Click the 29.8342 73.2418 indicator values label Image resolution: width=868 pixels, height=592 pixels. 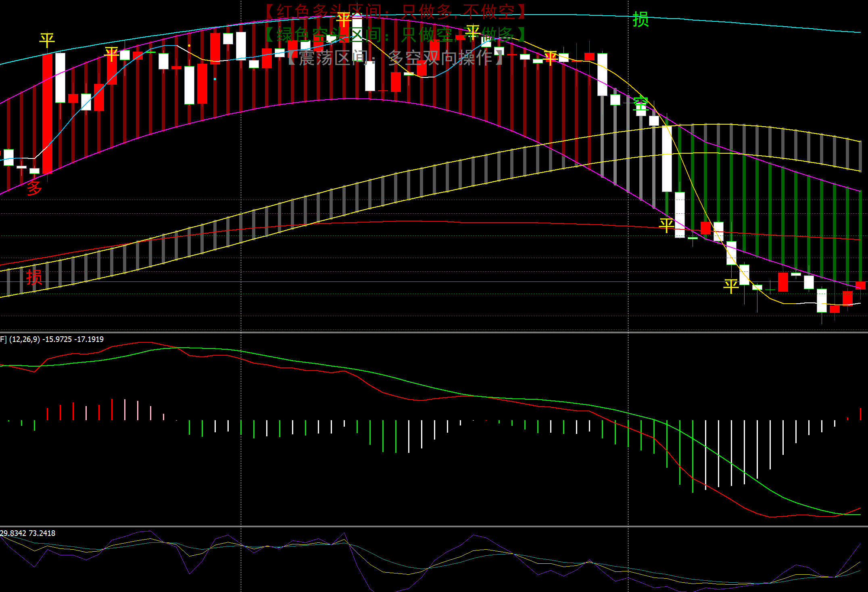coord(28,533)
